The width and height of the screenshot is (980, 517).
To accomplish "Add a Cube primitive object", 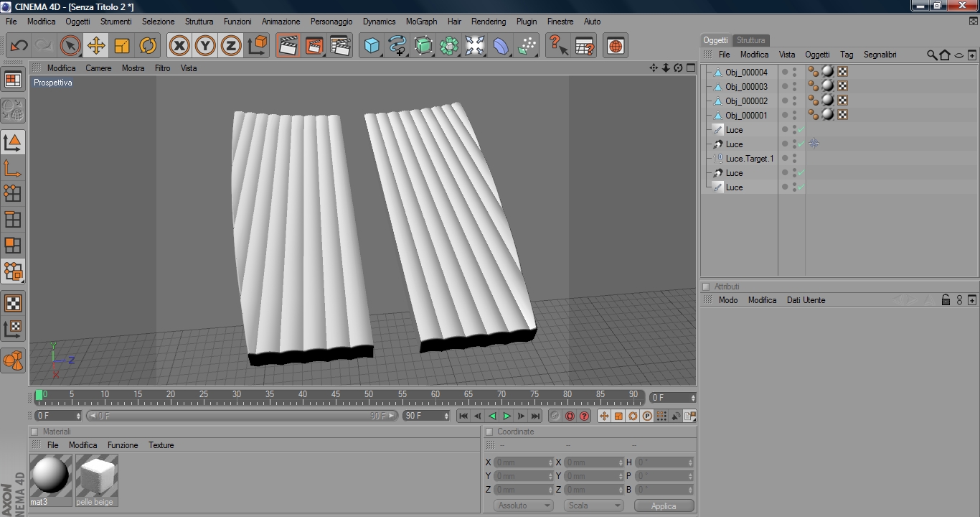I will [x=372, y=46].
